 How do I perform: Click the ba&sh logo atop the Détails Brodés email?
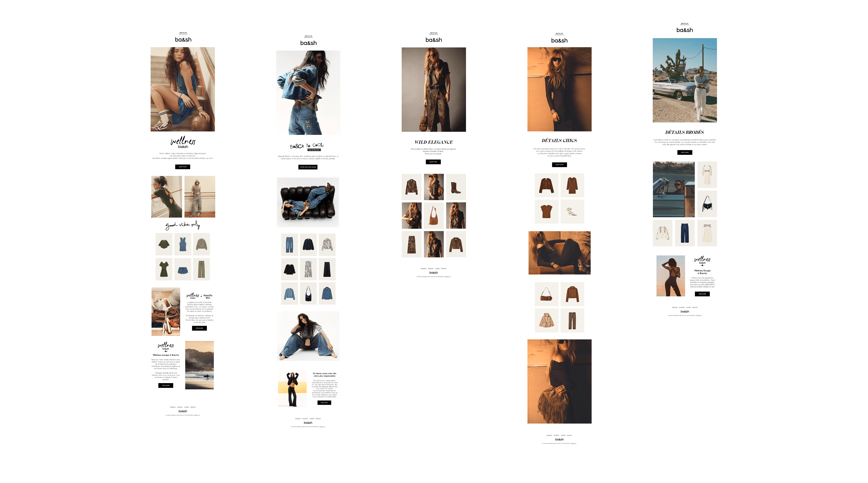(x=685, y=30)
